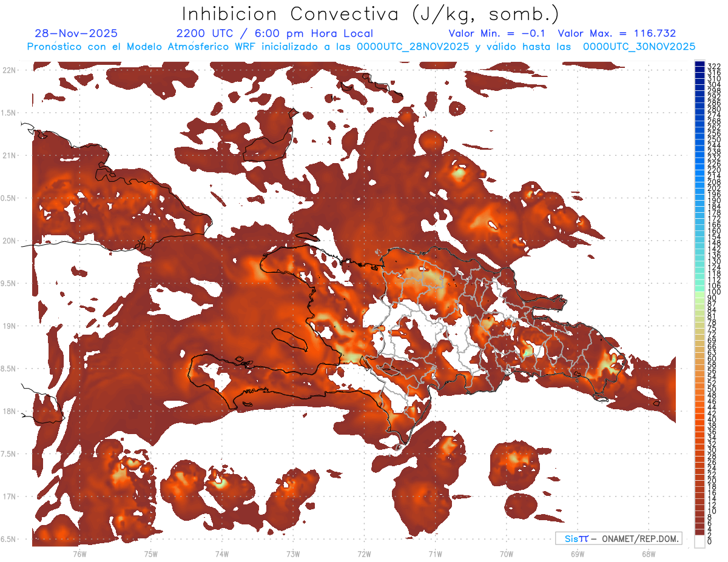Click the '6.5N' latitude label
This screenshot has height=562, width=728.
click(x=9, y=540)
